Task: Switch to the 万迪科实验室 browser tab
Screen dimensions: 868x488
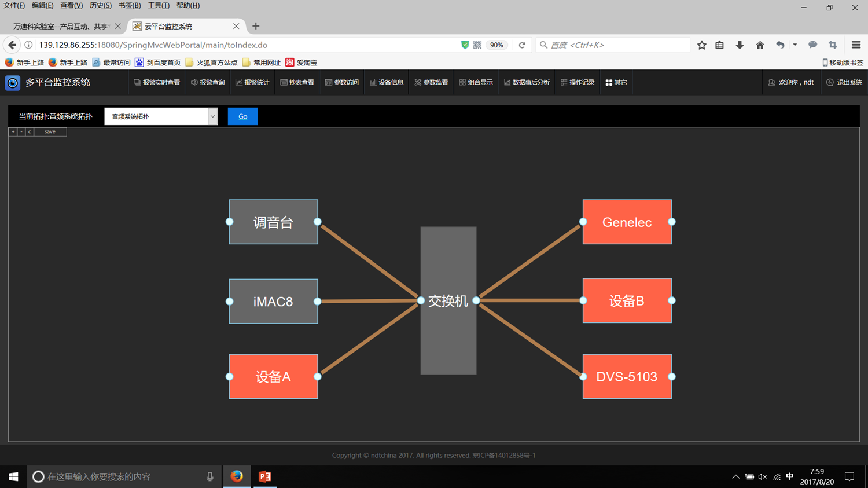Action: tap(61, 27)
